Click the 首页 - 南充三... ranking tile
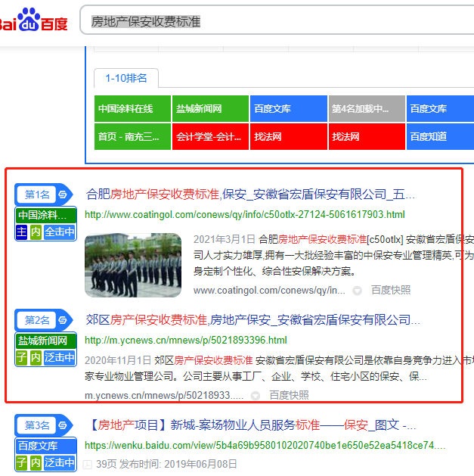Screen dimensions: 474x476 click(x=132, y=137)
